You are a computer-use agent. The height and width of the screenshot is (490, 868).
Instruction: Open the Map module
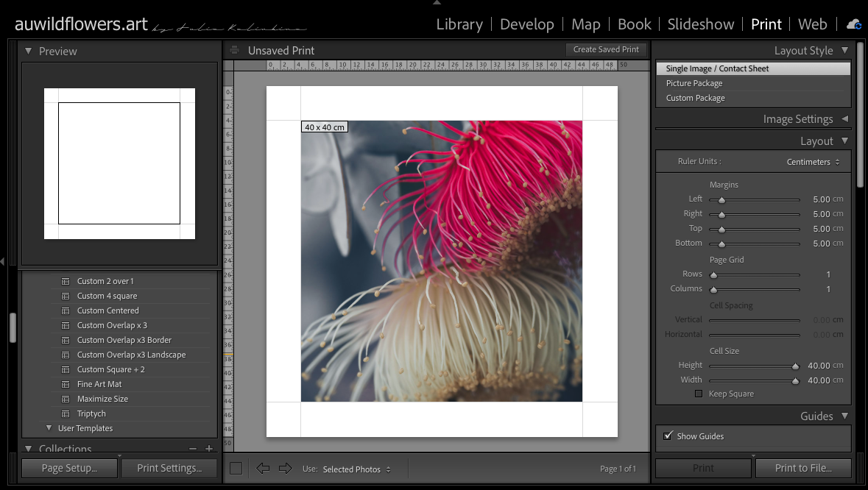(x=586, y=24)
